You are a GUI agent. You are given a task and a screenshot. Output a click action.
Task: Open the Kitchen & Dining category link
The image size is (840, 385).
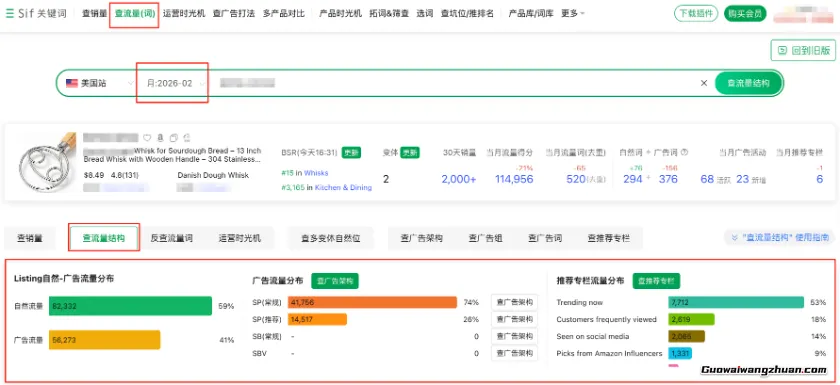point(343,187)
